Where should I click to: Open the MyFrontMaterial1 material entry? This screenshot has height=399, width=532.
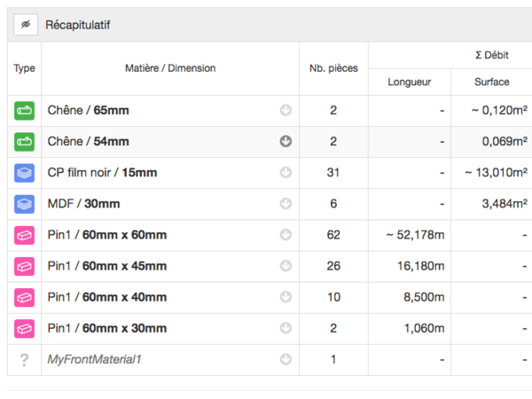(x=94, y=359)
